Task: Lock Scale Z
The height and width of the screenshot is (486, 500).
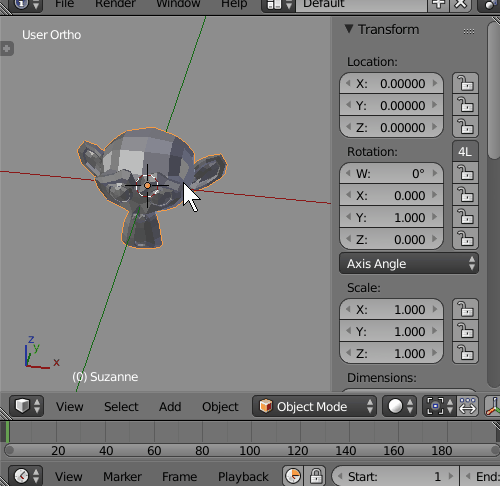Action: tap(465, 353)
